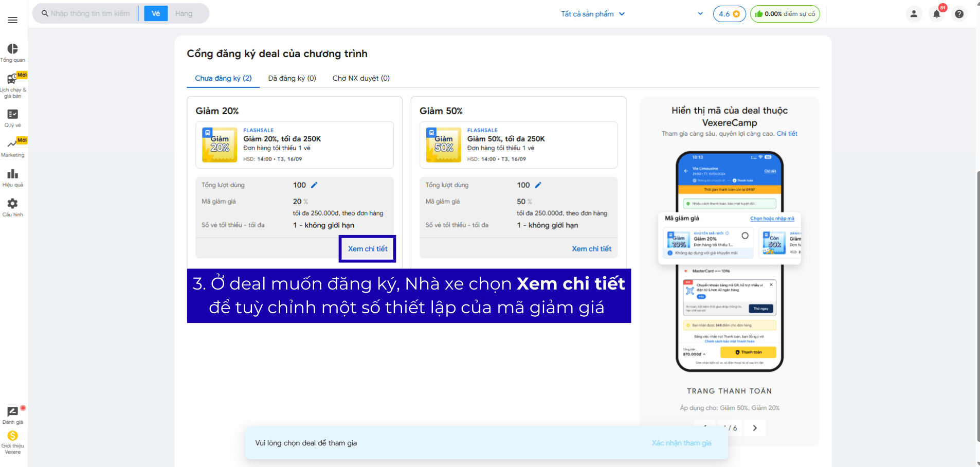The height and width of the screenshot is (467, 980).
Task: Open the user account icon
Action: tap(914, 14)
